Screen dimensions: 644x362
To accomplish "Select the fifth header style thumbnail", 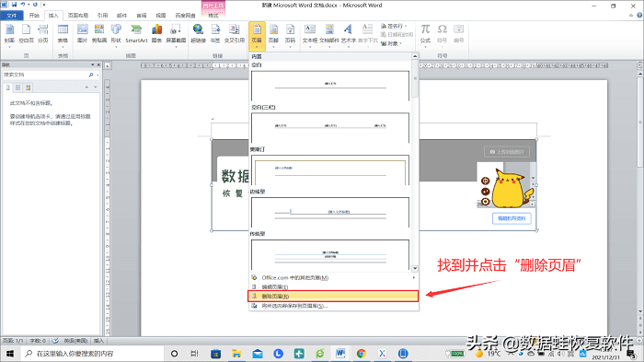I will point(330,254).
